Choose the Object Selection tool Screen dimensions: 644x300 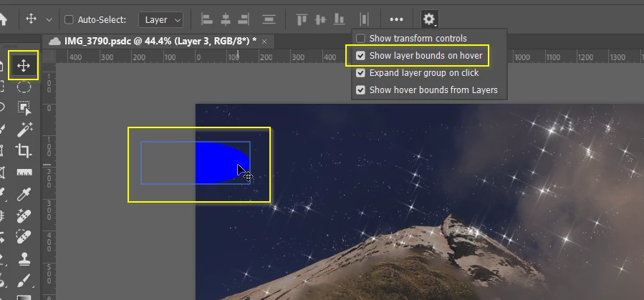click(24, 108)
